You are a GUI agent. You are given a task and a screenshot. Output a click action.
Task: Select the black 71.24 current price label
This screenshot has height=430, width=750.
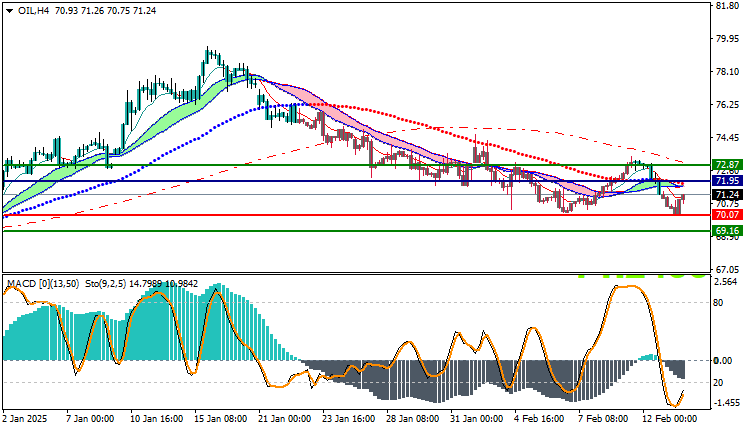(727, 195)
